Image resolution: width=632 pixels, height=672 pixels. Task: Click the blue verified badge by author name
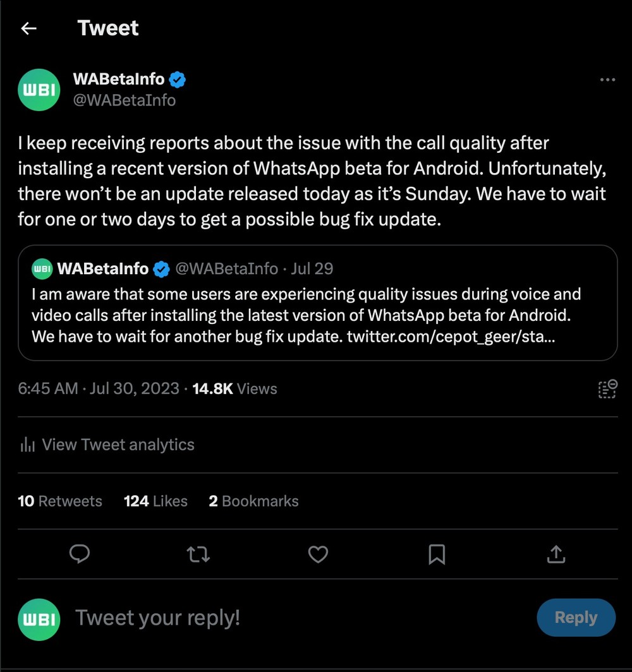(177, 80)
